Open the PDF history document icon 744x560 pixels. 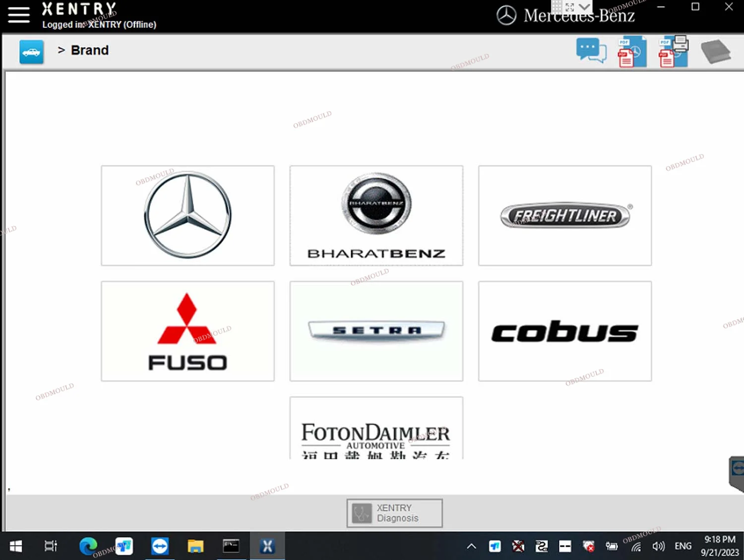coord(631,52)
